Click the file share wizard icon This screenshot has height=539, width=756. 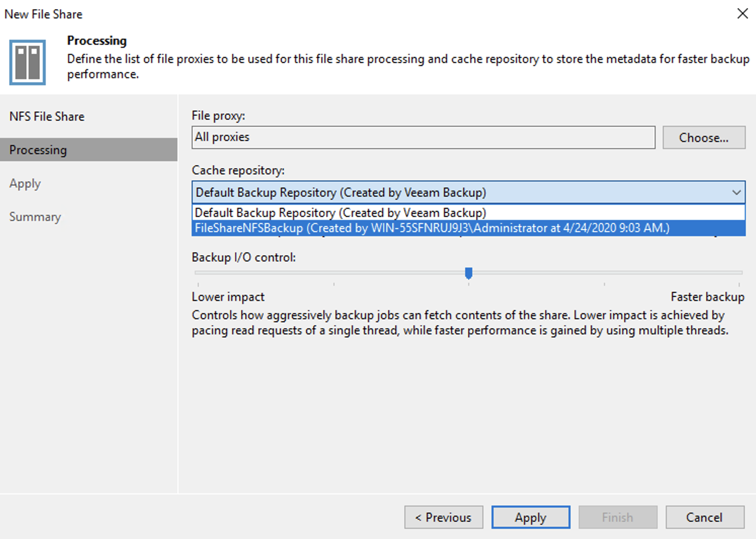27,62
